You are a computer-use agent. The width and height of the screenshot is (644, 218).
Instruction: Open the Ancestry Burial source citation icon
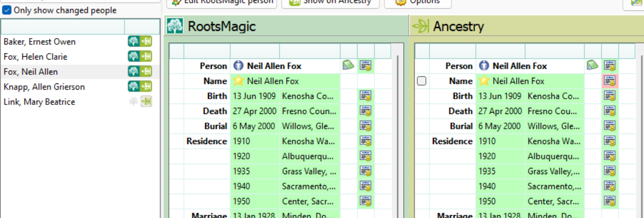[x=610, y=126]
